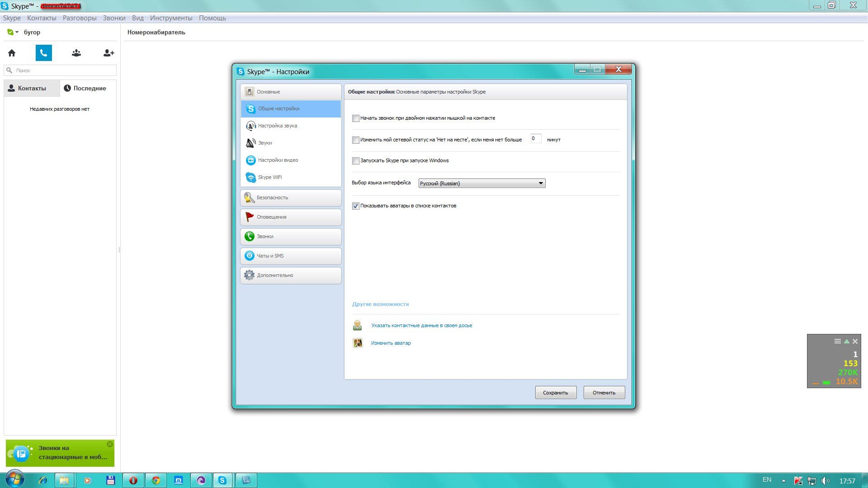Show hidden tray icons arrow
Image resolution: width=868 pixels, height=488 pixels.
[783, 481]
